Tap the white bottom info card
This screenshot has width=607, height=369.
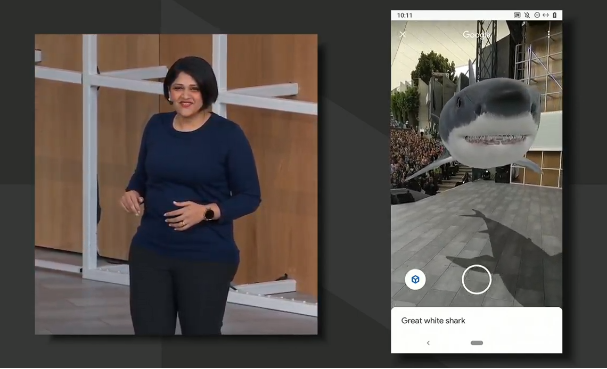pyautogui.click(x=477, y=330)
